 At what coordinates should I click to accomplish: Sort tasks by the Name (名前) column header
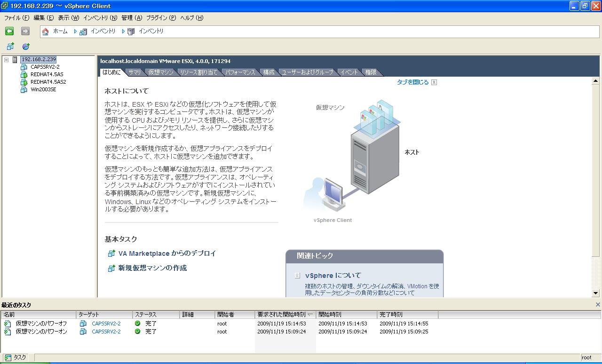[x=39, y=315]
